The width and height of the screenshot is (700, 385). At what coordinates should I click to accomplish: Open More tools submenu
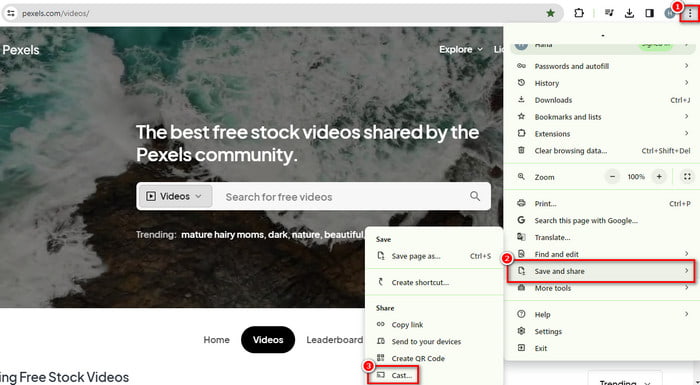pyautogui.click(x=602, y=288)
